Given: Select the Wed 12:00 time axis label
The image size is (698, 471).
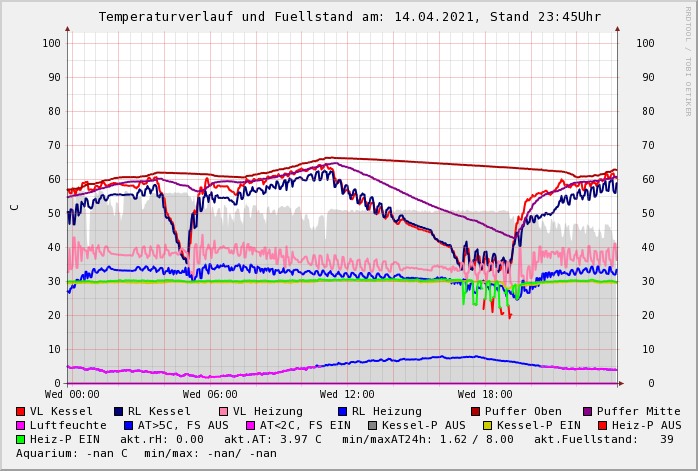Looking at the screenshot, I should pos(347,395).
